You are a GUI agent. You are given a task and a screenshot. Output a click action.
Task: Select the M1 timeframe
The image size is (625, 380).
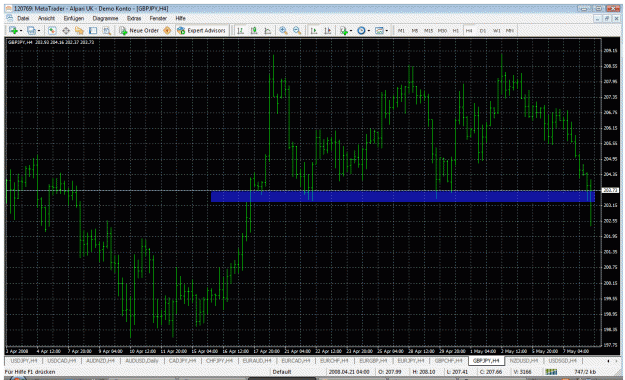tap(401, 31)
